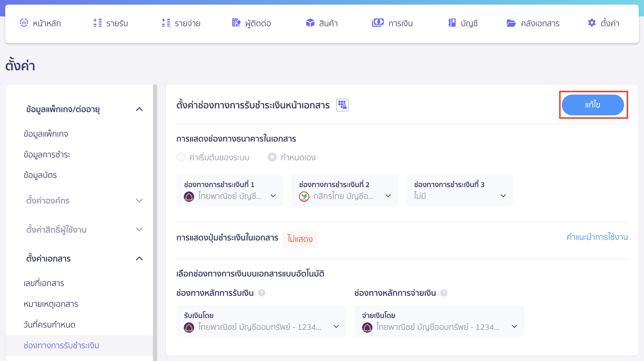This screenshot has width=644, height=361.
Task: Select ช่องทางการรับชำระเงิน in the sidebar
Action: point(61,345)
